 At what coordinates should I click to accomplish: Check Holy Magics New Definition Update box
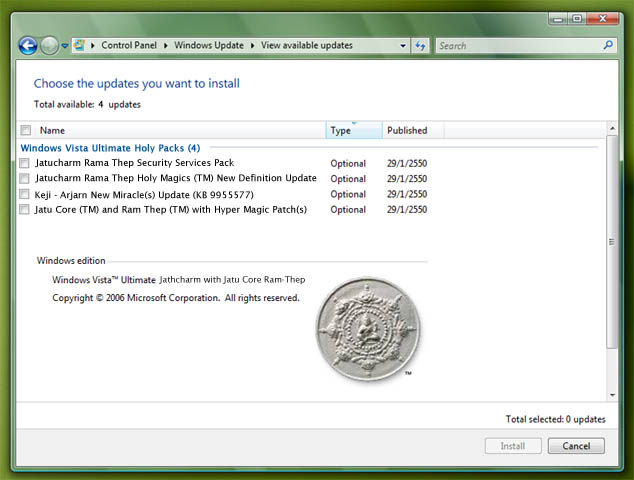pyautogui.click(x=24, y=178)
